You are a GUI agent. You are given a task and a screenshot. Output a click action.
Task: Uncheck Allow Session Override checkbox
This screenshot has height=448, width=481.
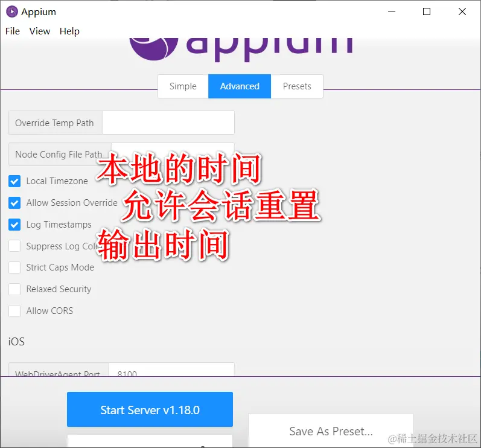click(x=14, y=203)
